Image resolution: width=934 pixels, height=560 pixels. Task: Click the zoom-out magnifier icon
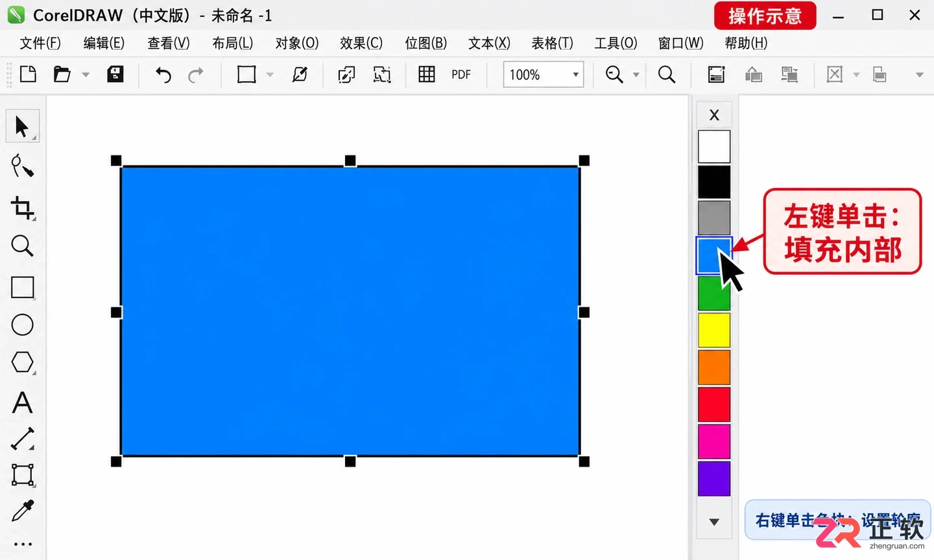pyautogui.click(x=614, y=75)
